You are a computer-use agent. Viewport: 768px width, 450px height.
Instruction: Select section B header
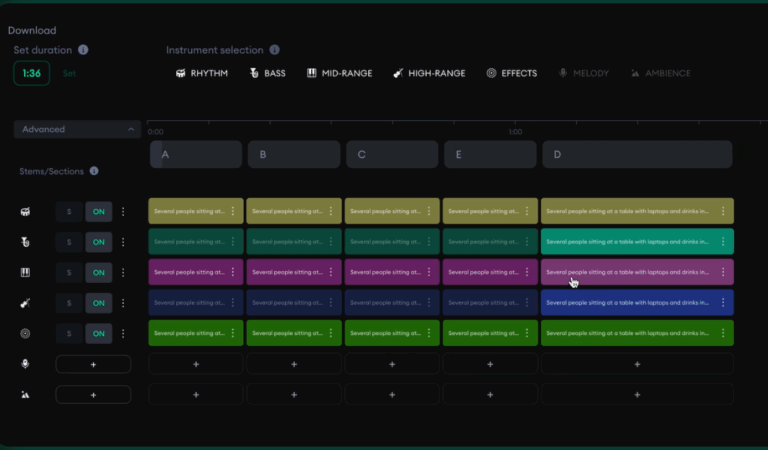294,154
